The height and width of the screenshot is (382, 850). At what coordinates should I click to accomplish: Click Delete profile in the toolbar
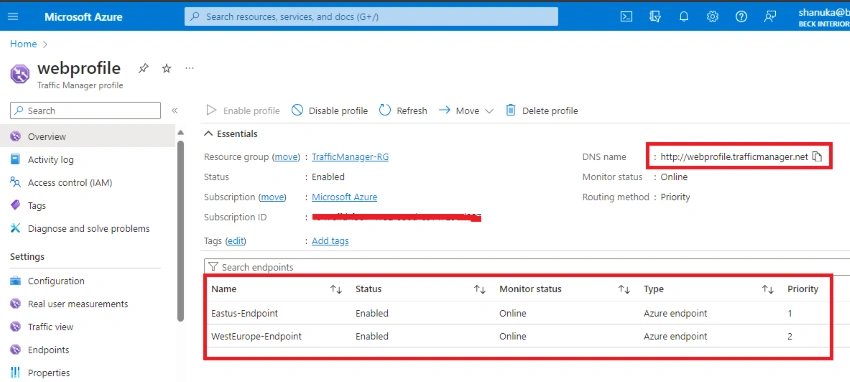point(542,111)
